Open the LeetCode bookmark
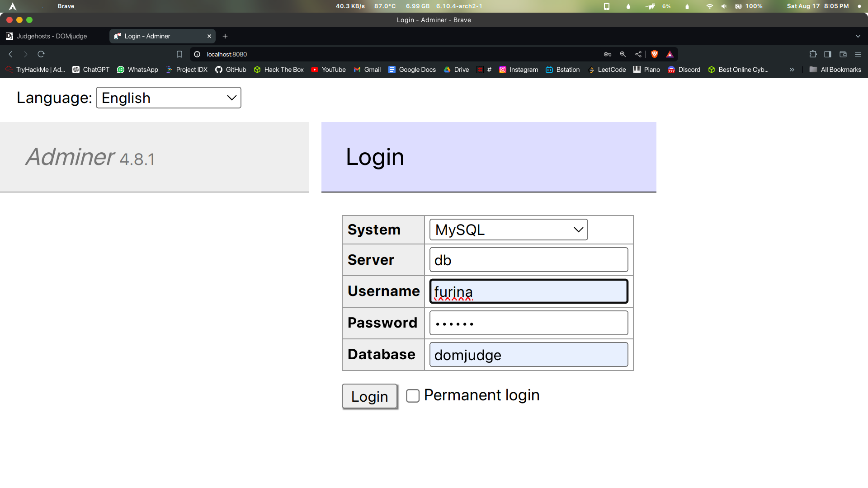The image size is (868, 488). (x=607, y=70)
